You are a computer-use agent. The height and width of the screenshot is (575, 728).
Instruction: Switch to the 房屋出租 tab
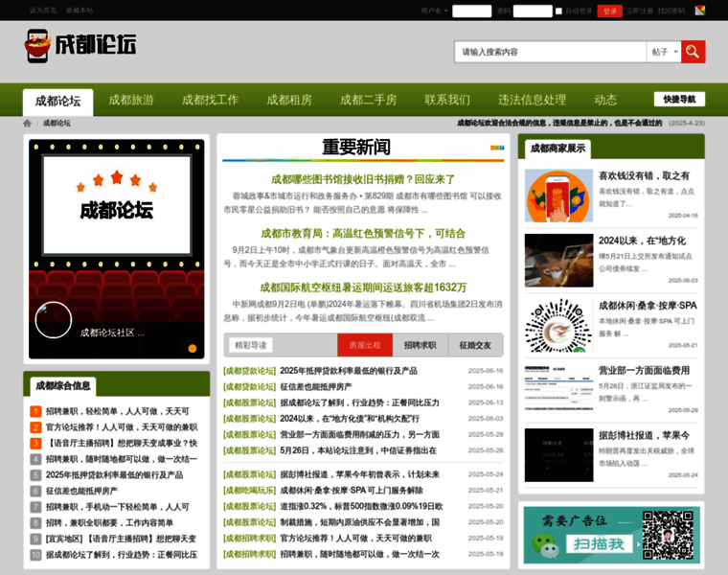click(365, 345)
